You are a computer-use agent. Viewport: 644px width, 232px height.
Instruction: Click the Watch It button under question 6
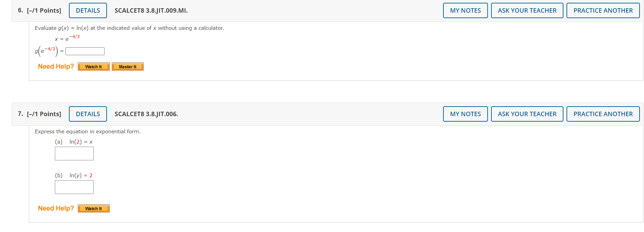click(x=94, y=66)
